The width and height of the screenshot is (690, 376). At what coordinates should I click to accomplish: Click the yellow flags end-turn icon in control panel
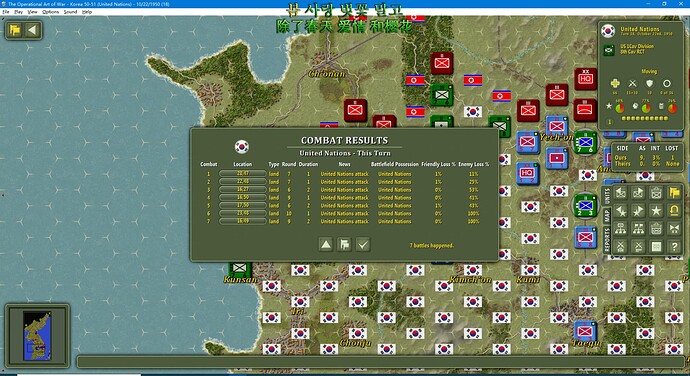pos(674,192)
